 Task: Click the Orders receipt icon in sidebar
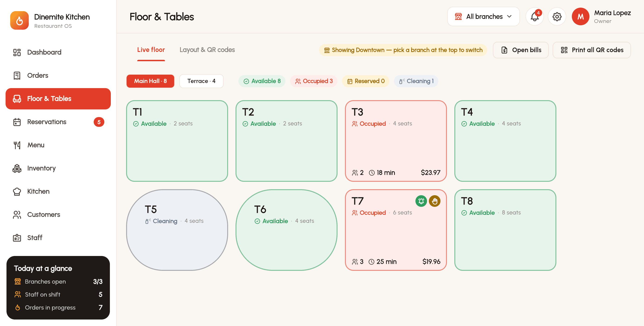coord(17,76)
